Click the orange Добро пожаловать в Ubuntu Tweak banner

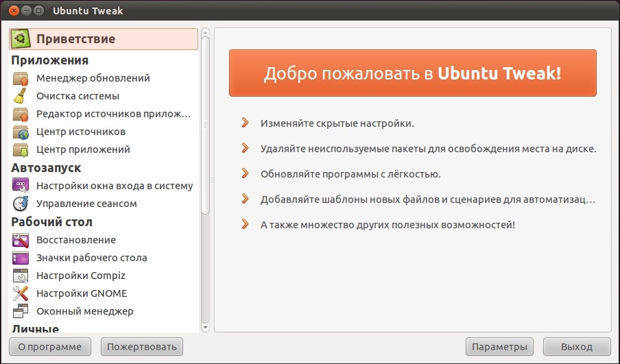pos(412,73)
